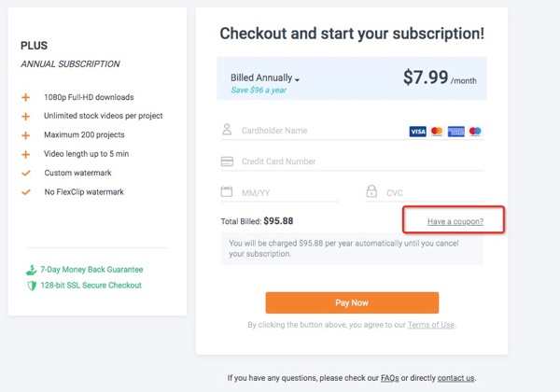Click the Visa card icon

418,132
